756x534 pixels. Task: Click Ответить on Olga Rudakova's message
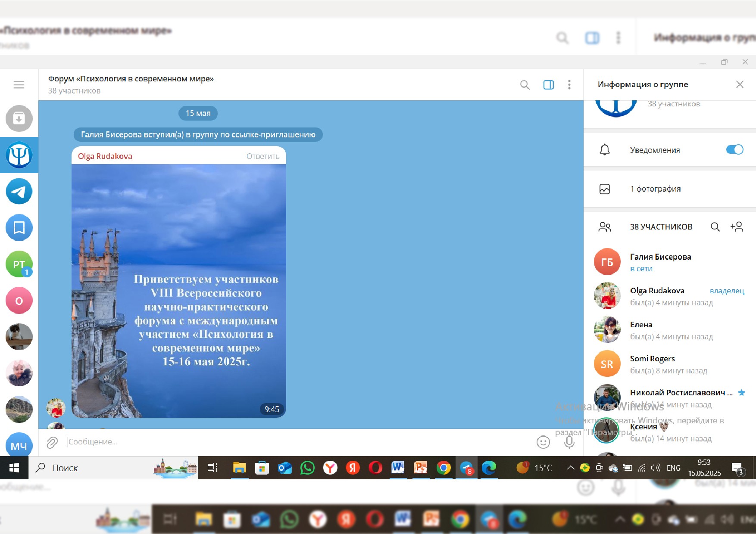[262, 156]
